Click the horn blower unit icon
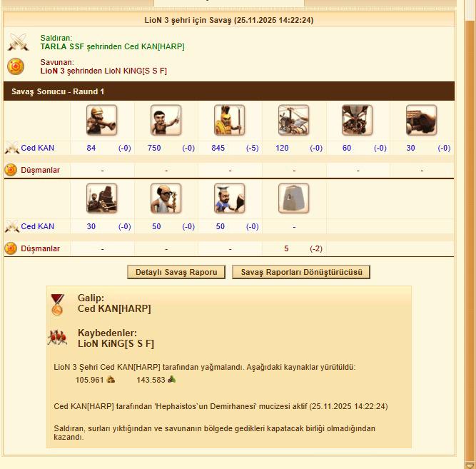This screenshot has height=469, width=476. [101, 120]
